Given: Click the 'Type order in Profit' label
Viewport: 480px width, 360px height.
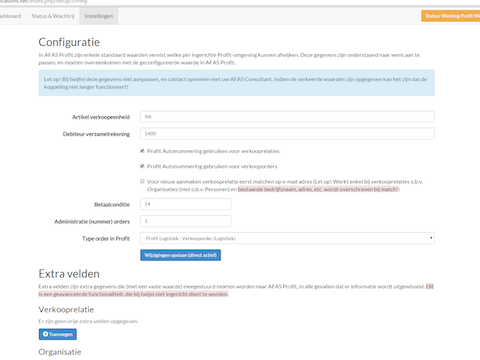Looking at the screenshot, I should tap(106, 239).
